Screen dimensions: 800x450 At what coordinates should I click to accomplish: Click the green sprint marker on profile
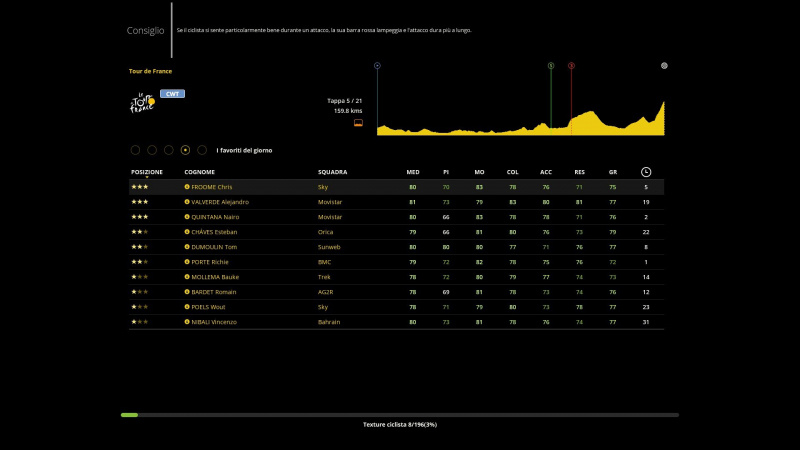551,66
